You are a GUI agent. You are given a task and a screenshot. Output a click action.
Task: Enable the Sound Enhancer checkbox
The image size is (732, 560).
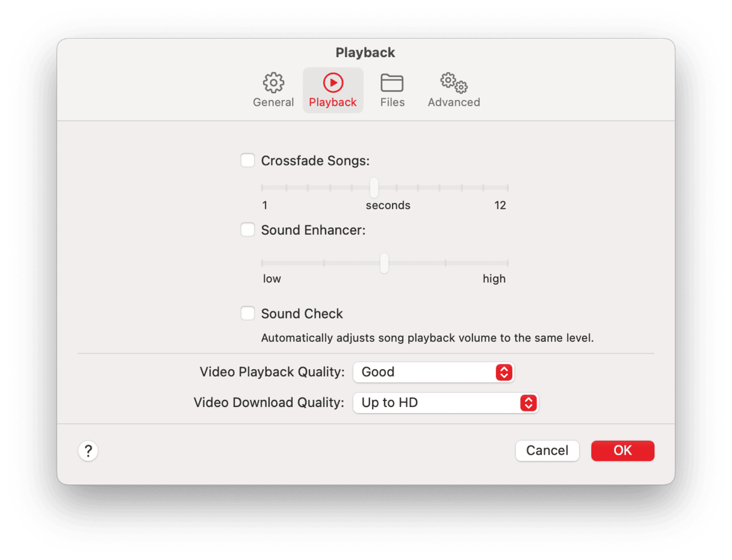(x=247, y=230)
